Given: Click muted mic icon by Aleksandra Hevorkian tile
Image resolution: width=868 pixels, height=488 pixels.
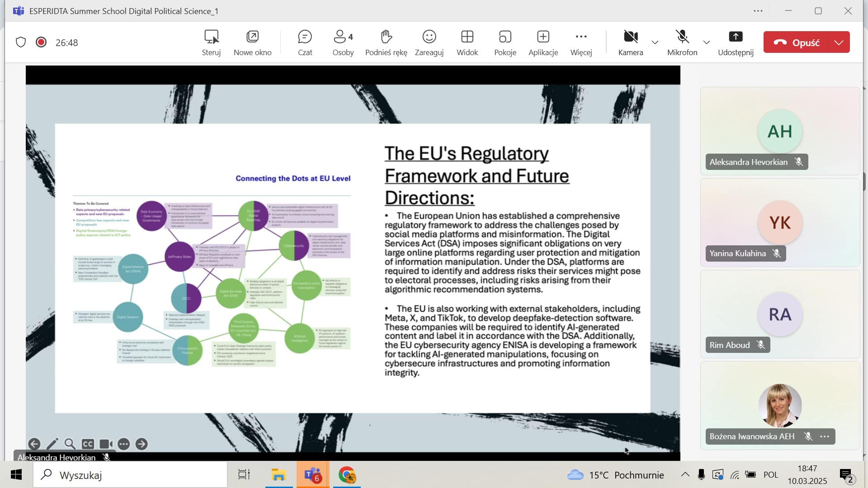Looking at the screenshot, I should (x=799, y=162).
